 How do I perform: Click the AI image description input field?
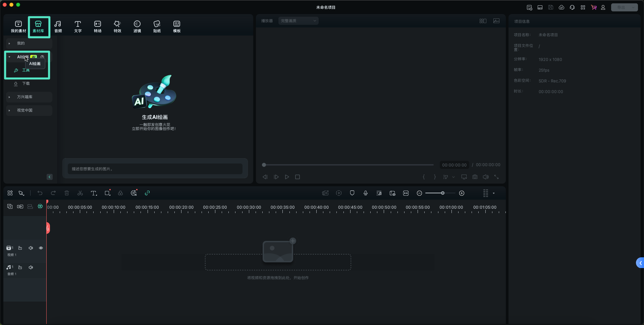(x=155, y=169)
